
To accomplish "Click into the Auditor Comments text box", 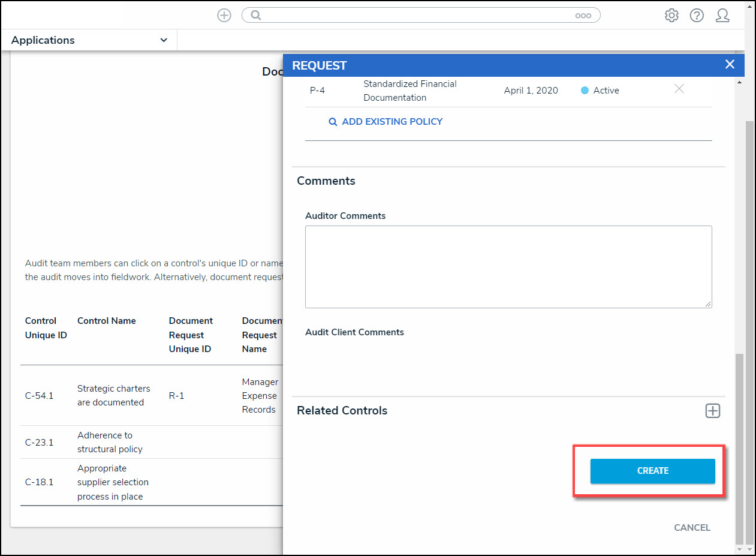I will pos(508,267).
